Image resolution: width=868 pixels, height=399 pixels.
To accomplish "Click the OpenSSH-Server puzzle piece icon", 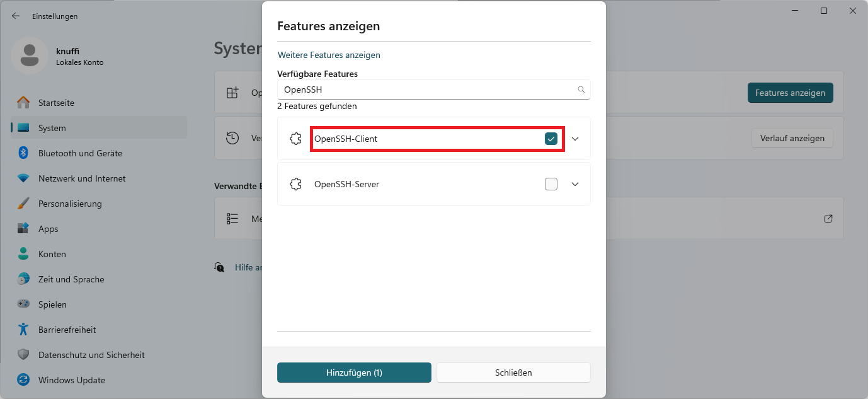I will [x=295, y=183].
